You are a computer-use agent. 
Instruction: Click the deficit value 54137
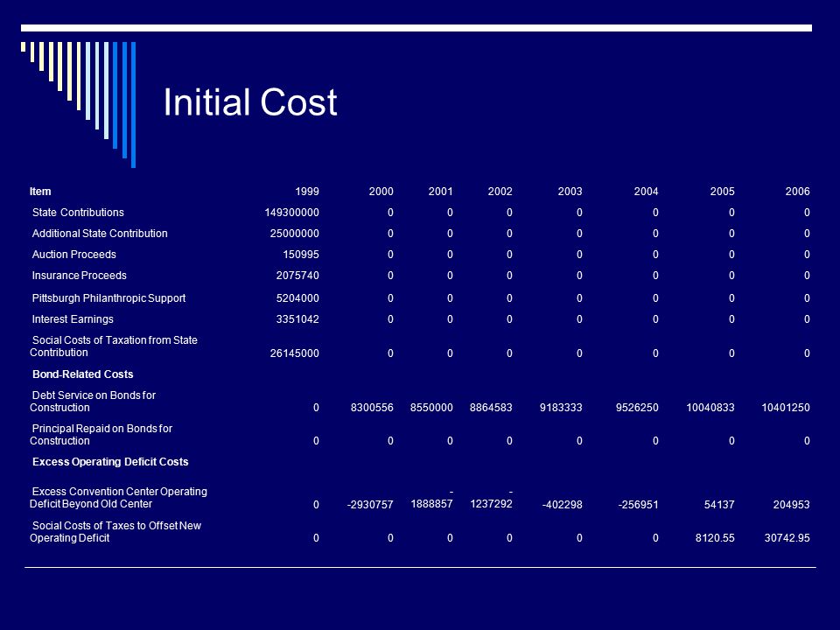point(719,505)
